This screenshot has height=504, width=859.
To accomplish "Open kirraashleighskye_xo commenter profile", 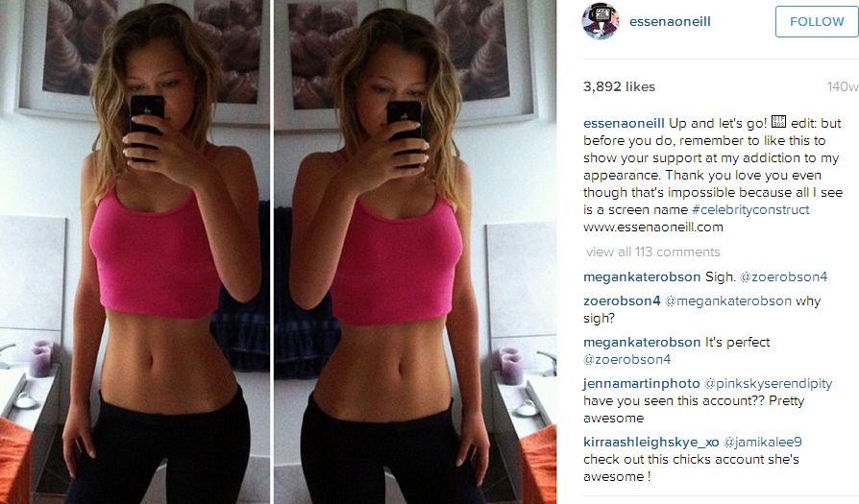I will [x=650, y=443].
